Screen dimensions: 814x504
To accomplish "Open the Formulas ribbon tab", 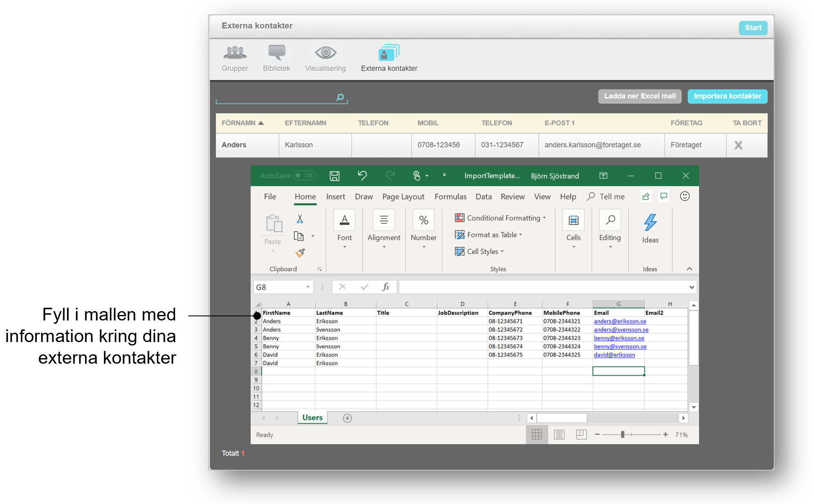I will pos(450,197).
